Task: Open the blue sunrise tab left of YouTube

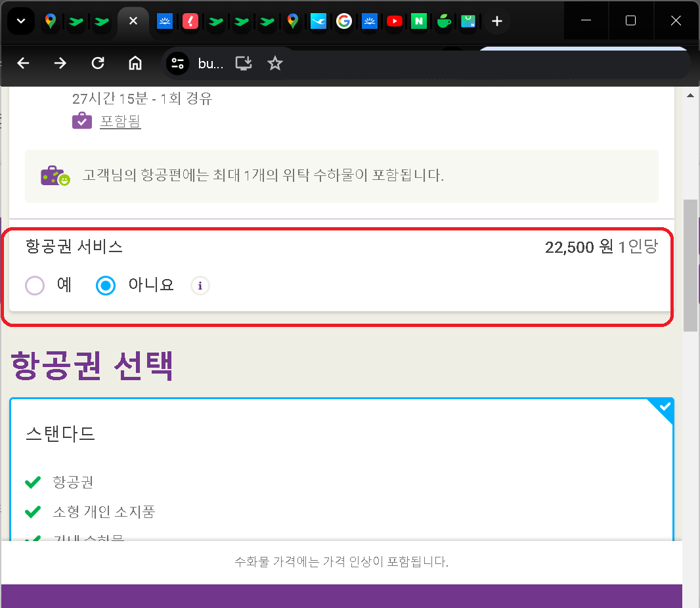Action: (369, 21)
